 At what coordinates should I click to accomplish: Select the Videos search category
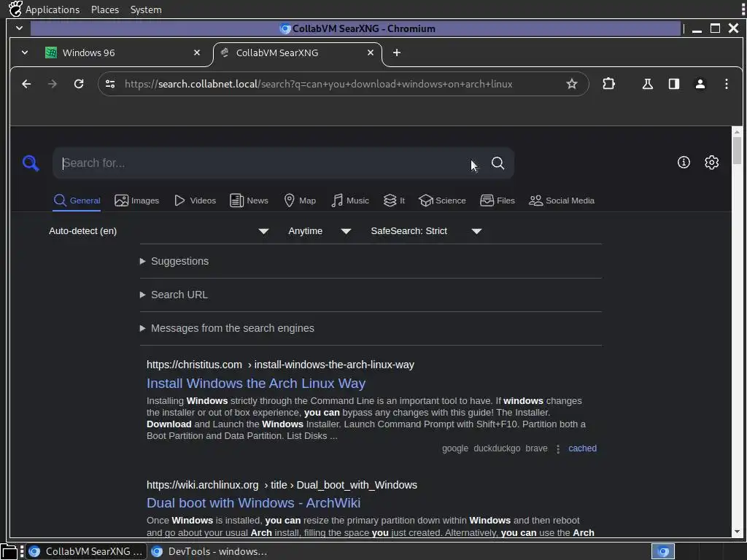point(195,201)
